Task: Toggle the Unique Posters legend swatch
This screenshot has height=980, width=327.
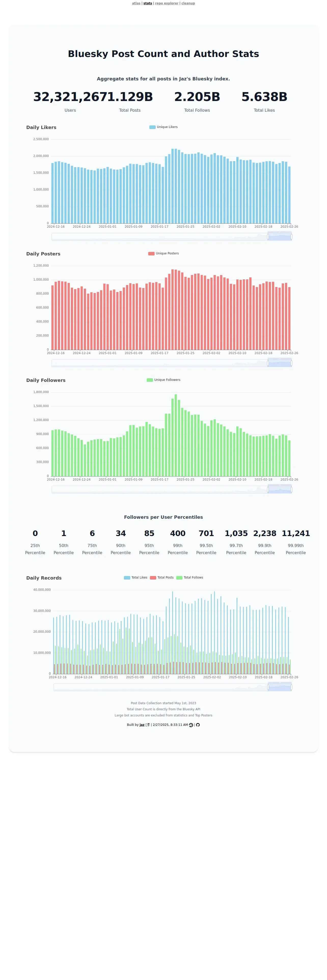Action: [x=151, y=253]
